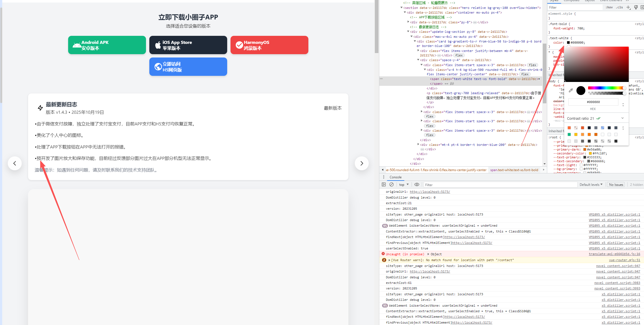Expand the mt-4 pt-4 border-t div node
The height and width of the screenshot is (325, 644).
click(x=418, y=144)
